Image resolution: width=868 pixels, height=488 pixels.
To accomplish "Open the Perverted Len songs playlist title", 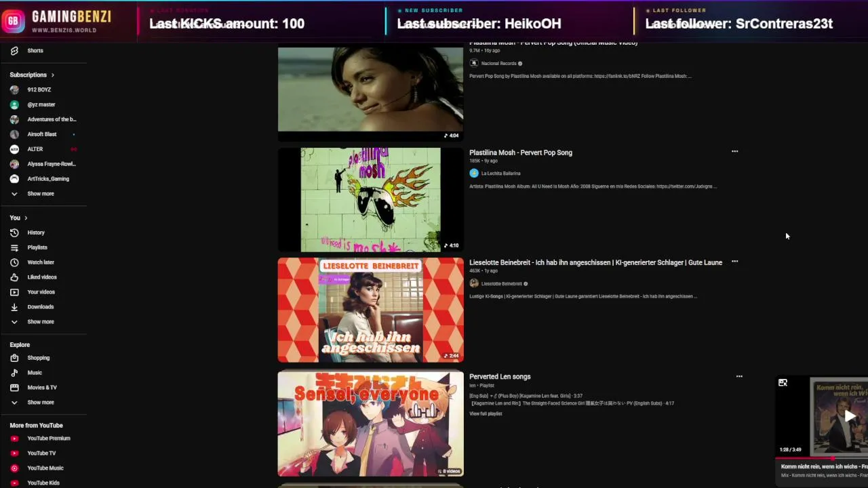I will tap(500, 377).
